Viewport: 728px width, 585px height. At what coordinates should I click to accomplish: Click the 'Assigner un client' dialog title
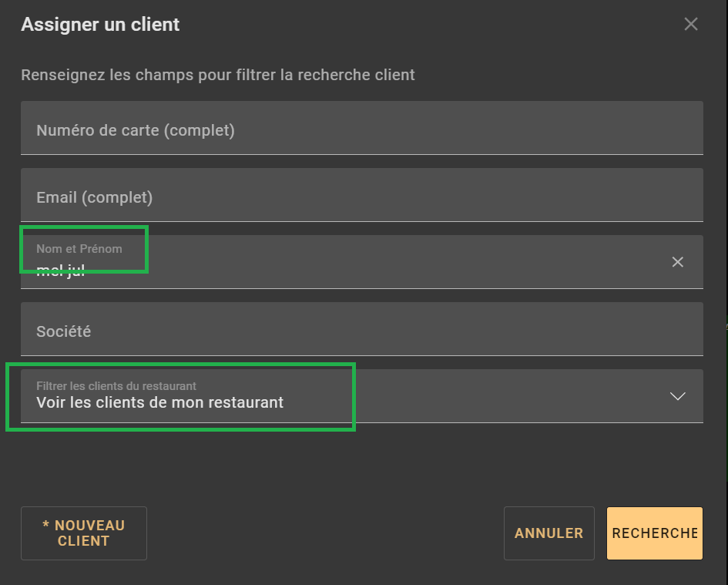(100, 24)
